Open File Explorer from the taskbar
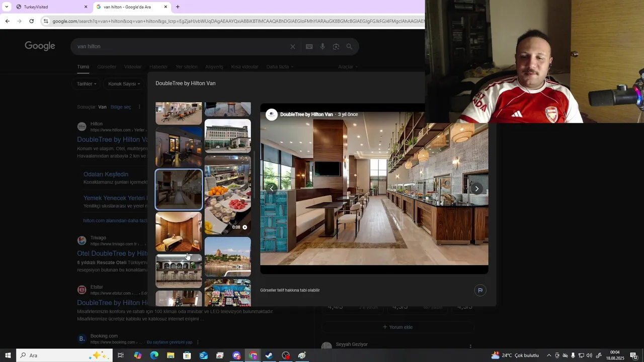Image resolution: width=644 pixels, height=362 pixels. [171, 355]
